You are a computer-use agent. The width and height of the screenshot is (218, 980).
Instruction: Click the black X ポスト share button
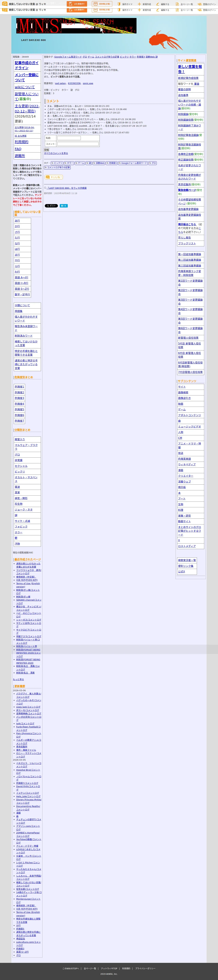[x=51, y=206]
